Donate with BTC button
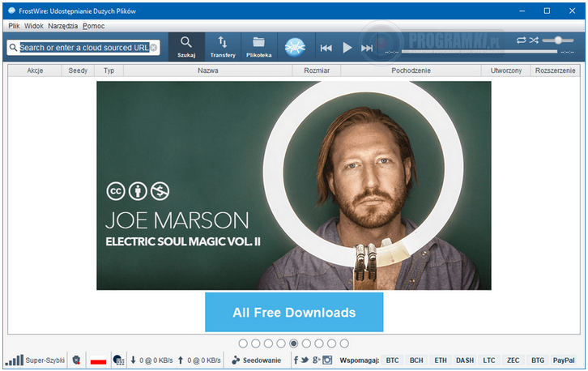This screenshot has width=588, height=371. [392, 360]
